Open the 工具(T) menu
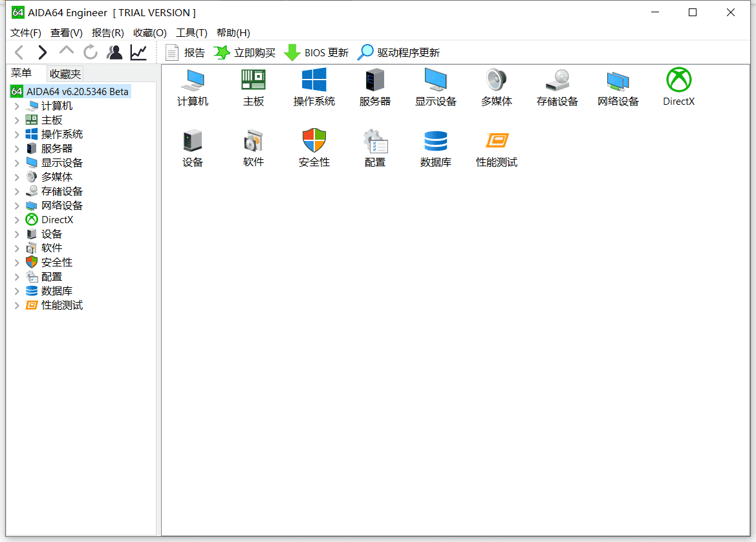Image resolution: width=756 pixels, height=542 pixels. (x=191, y=33)
